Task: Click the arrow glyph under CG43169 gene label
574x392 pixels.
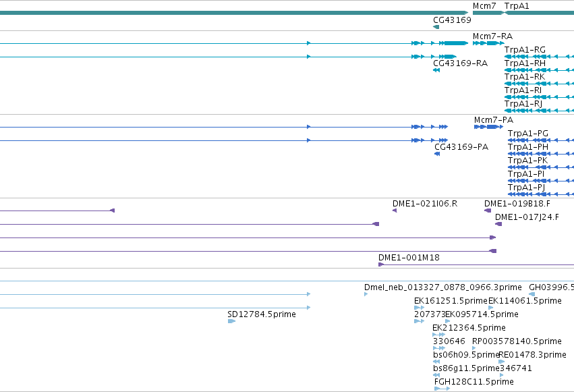Action: click(x=436, y=27)
